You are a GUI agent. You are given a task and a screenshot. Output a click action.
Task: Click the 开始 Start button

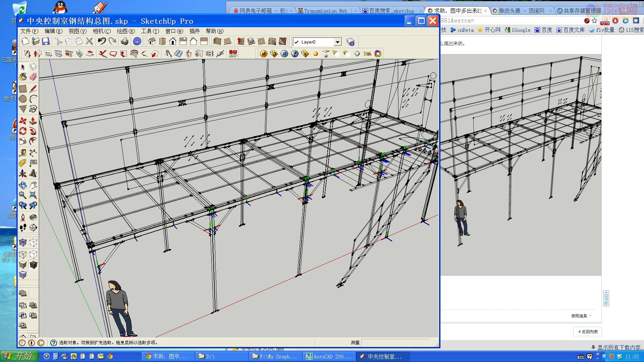click(19, 356)
